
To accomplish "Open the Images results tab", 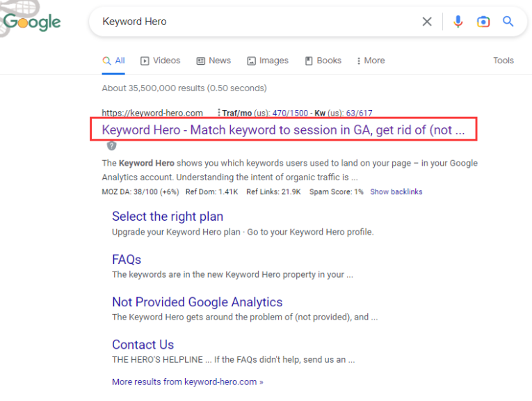I will click(x=268, y=61).
